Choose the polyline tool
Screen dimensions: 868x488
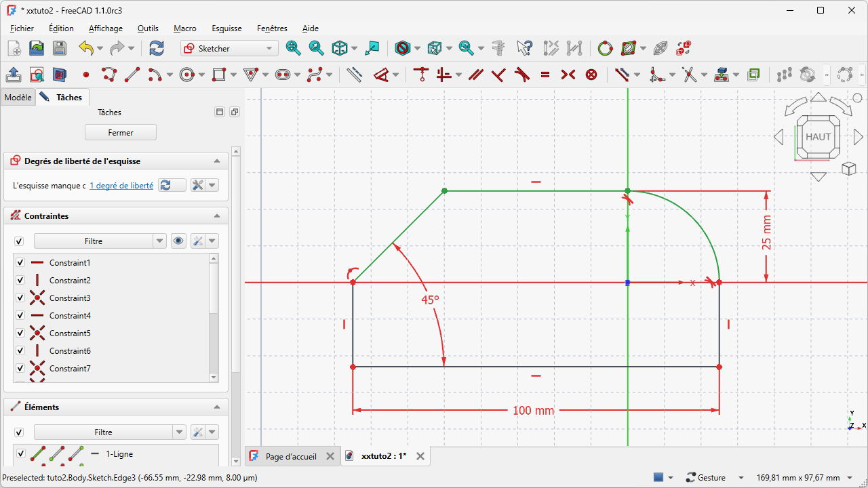click(x=109, y=75)
